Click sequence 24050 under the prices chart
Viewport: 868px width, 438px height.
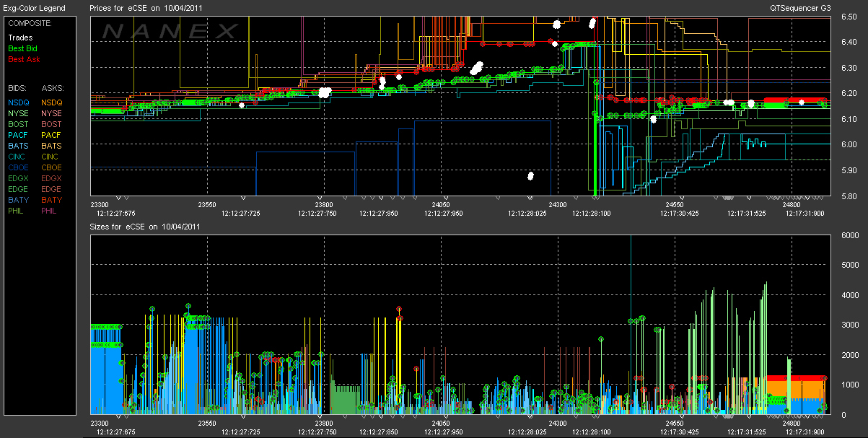[x=440, y=204]
